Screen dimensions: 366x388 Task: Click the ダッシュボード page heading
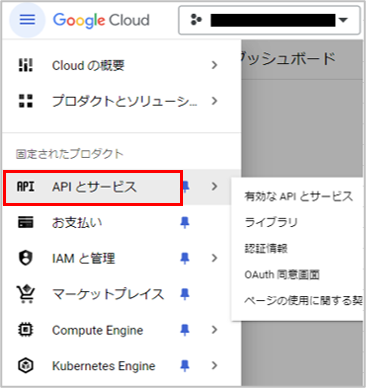coord(288,59)
